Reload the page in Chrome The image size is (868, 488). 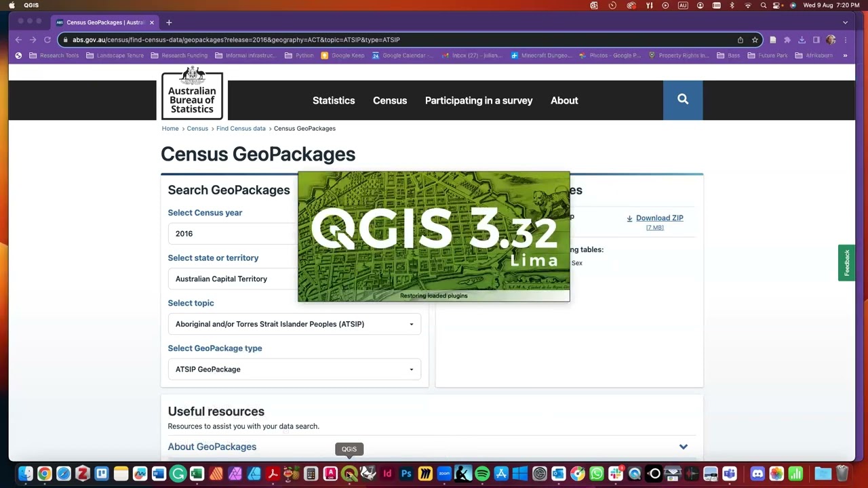pos(47,40)
